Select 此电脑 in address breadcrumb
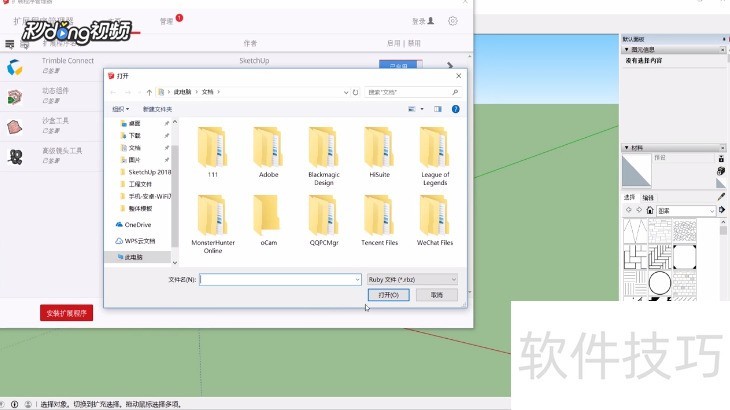730x410 pixels. [x=182, y=92]
